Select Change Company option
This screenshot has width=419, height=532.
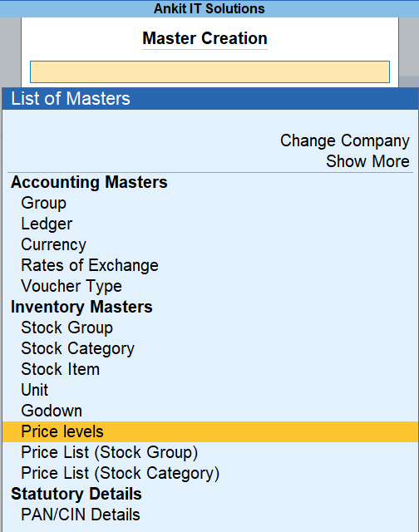(345, 140)
